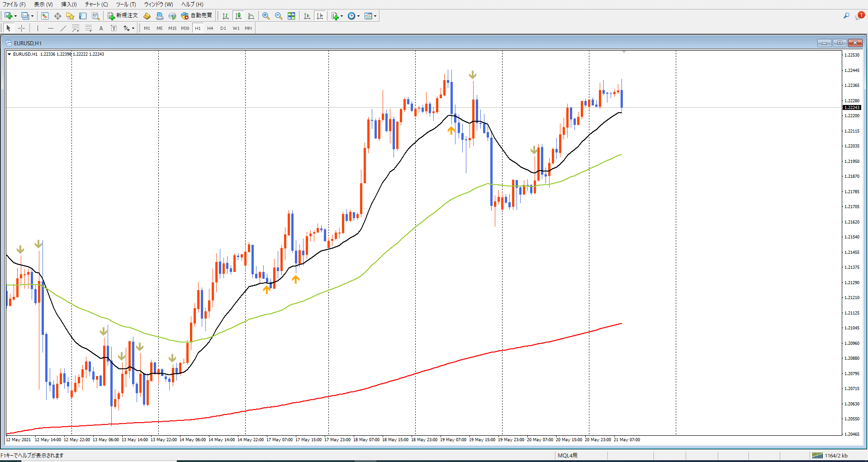The image size is (868, 462).
Task: Zoom out on the chart
Action: 279,16
